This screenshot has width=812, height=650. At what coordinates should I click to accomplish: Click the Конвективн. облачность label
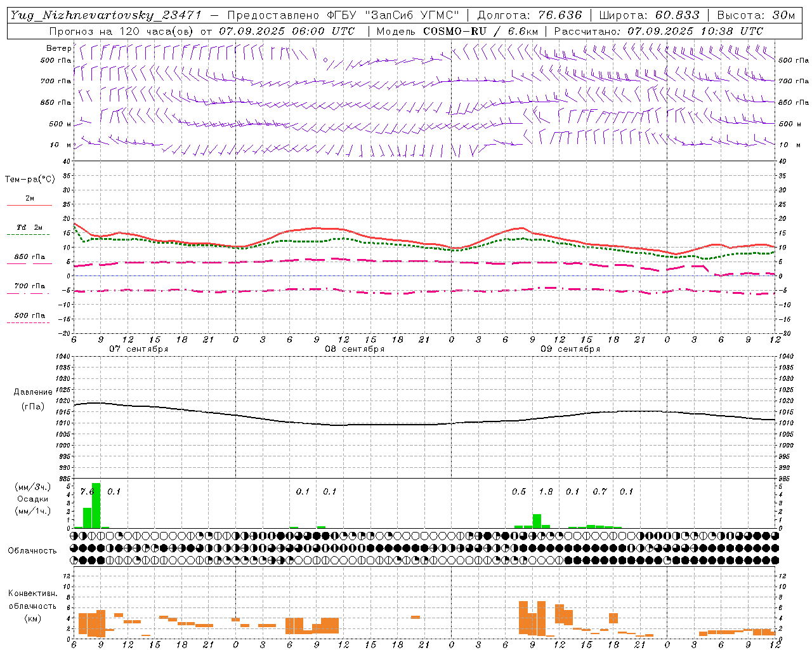[x=32, y=600]
